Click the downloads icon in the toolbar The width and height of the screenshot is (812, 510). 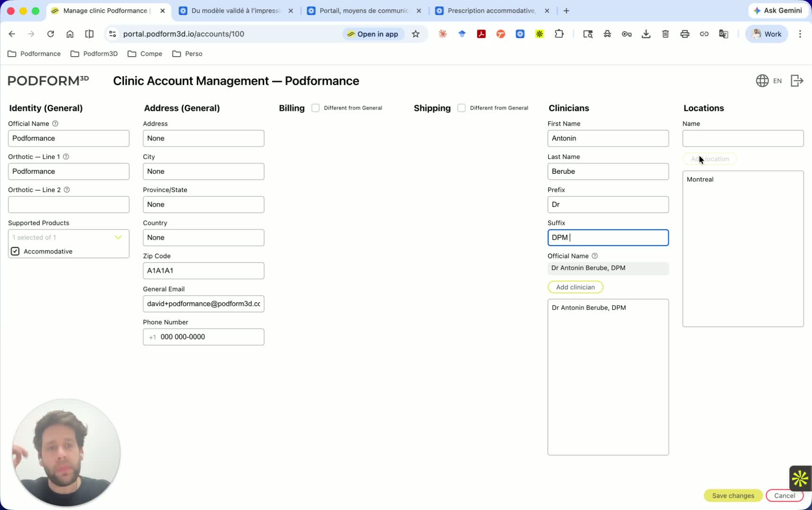[x=646, y=34]
